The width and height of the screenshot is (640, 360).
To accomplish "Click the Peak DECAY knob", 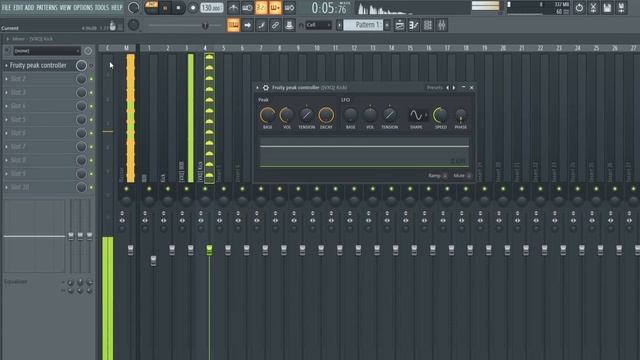I will [x=326, y=115].
